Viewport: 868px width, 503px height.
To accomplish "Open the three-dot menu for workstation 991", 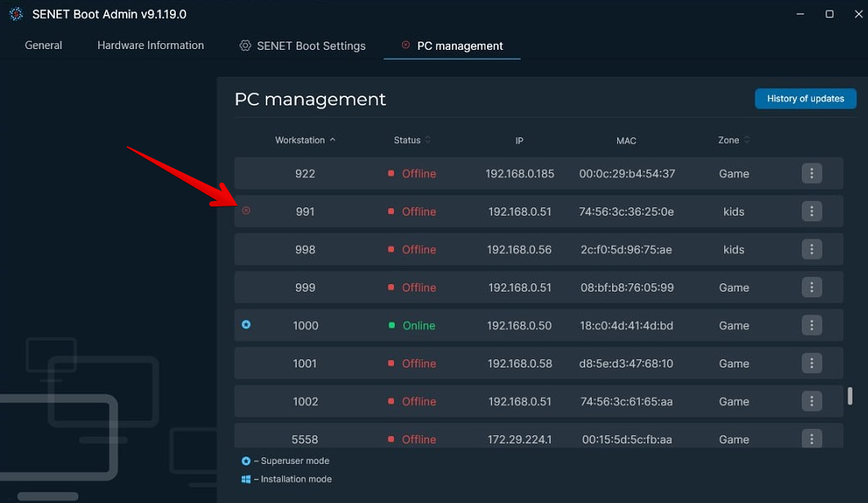I will click(x=812, y=211).
